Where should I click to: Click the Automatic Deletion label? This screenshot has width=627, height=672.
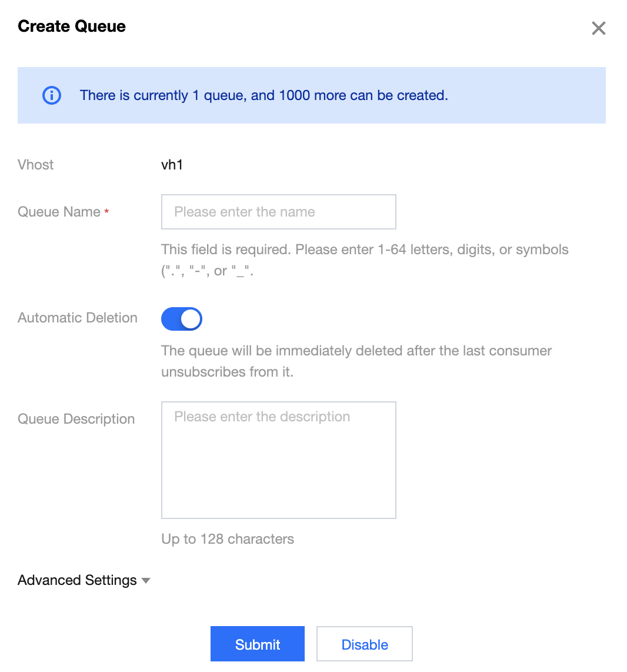tap(78, 318)
